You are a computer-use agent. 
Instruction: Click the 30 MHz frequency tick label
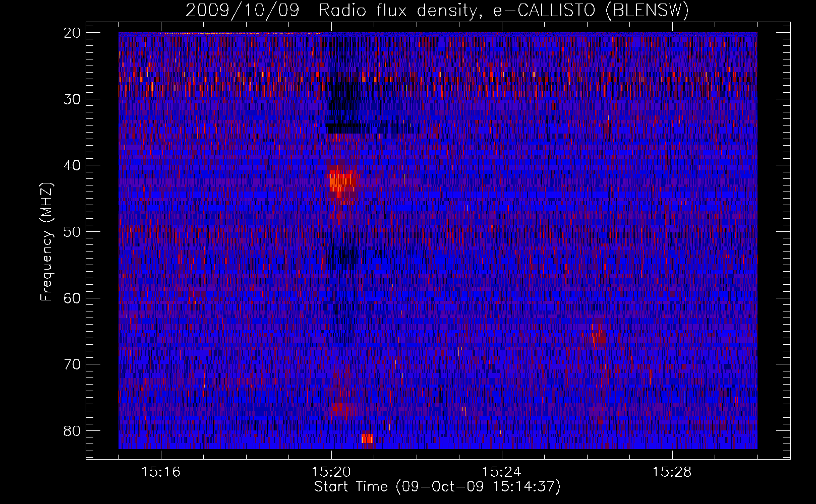pos(73,99)
